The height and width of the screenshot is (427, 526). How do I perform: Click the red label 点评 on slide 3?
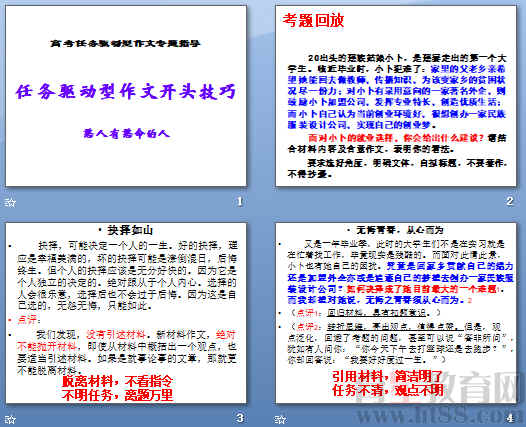pyautogui.click(x=27, y=320)
